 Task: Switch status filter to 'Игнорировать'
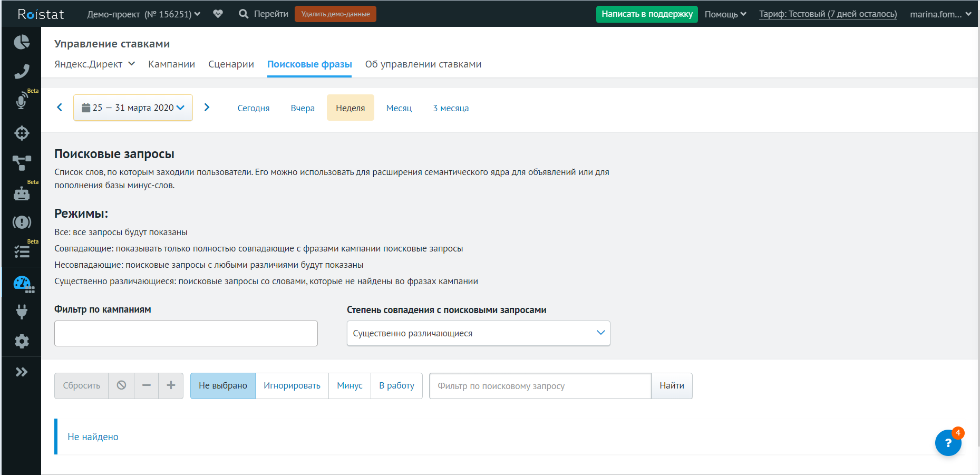click(292, 386)
